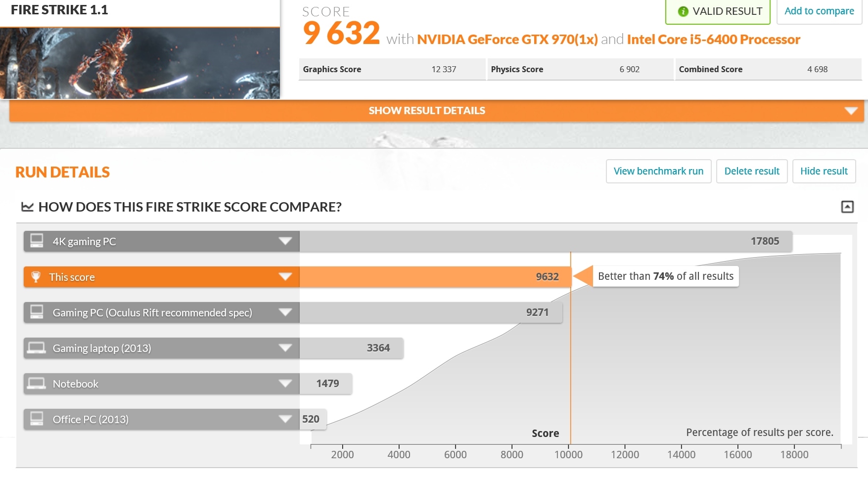This screenshot has height=479, width=868.
Task: Click the Oculus Rift gaming PC icon
Action: 37,312
